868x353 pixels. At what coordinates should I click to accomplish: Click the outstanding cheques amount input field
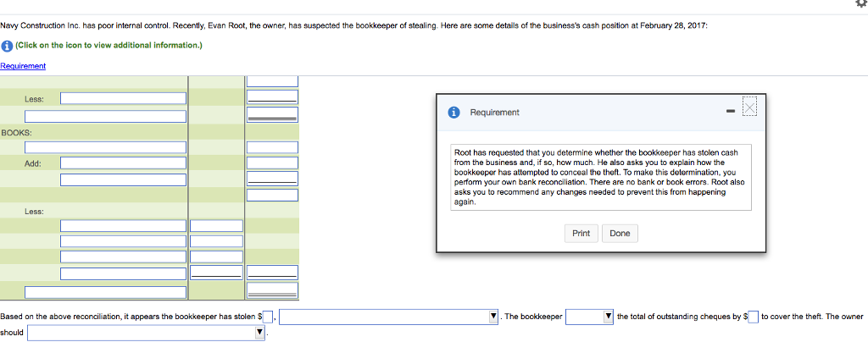tap(753, 317)
